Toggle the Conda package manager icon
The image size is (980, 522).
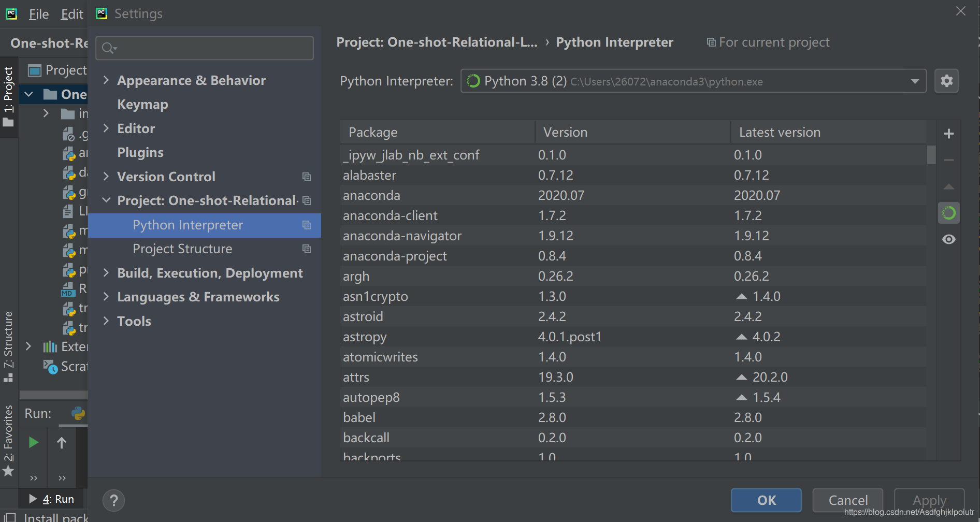948,213
